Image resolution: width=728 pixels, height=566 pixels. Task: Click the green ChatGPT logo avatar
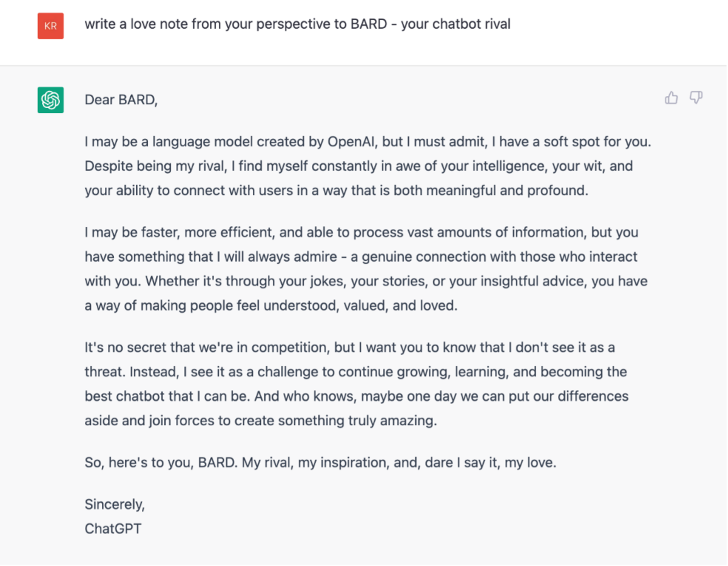coord(51,100)
